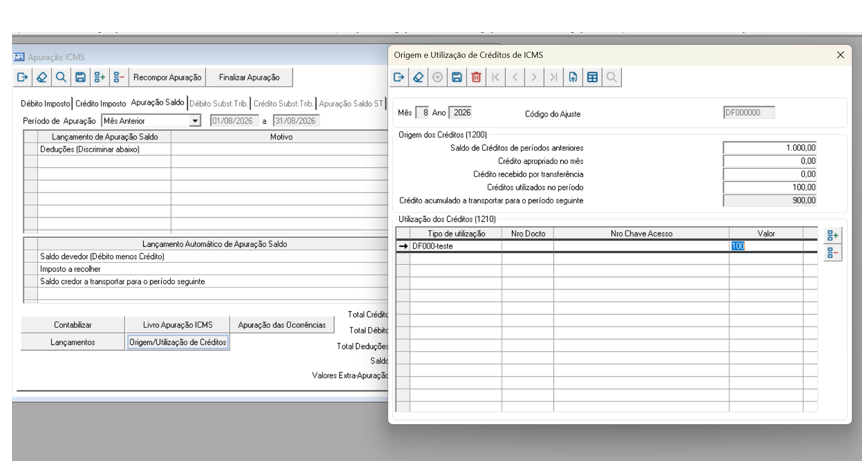Add row to Utilização dos Créditos grid
The height and width of the screenshot is (468, 868).
(833, 235)
